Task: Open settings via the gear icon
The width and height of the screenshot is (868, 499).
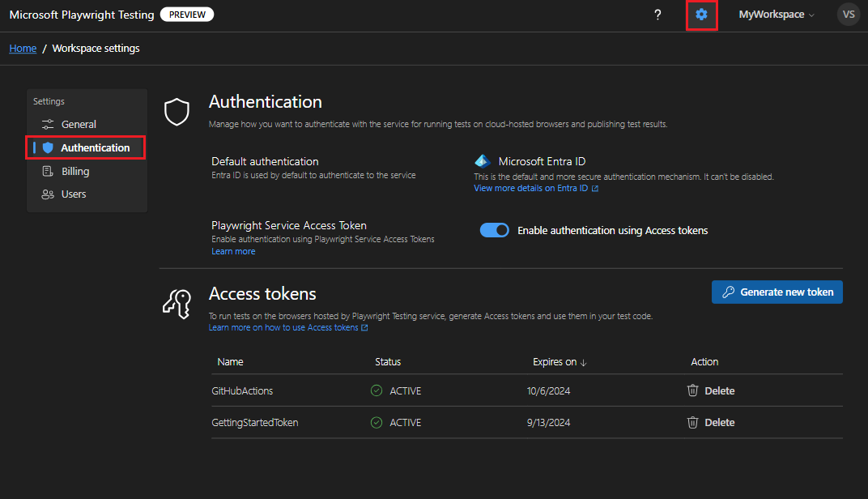Action: click(x=701, y=15)
